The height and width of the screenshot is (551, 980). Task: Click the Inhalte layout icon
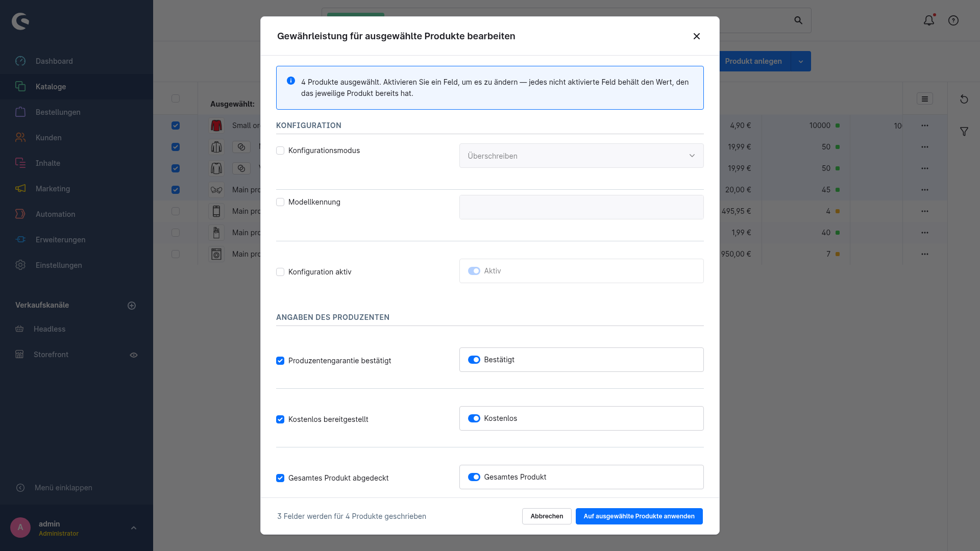pos(20,163)
